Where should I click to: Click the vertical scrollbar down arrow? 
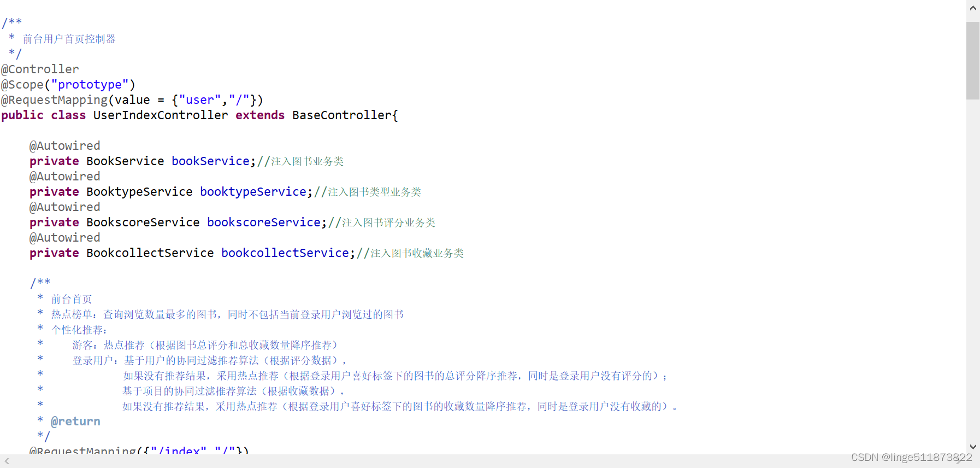click(973, 447)
